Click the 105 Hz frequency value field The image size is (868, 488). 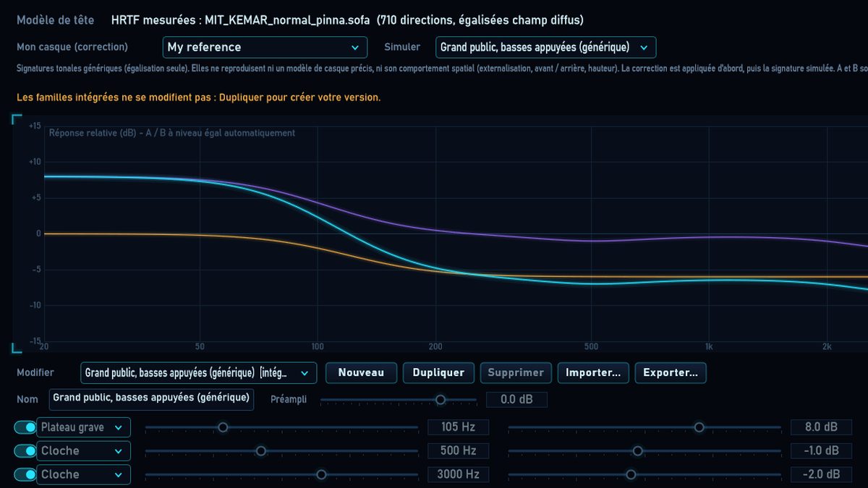pyautogui.click(x=459, y=427)
